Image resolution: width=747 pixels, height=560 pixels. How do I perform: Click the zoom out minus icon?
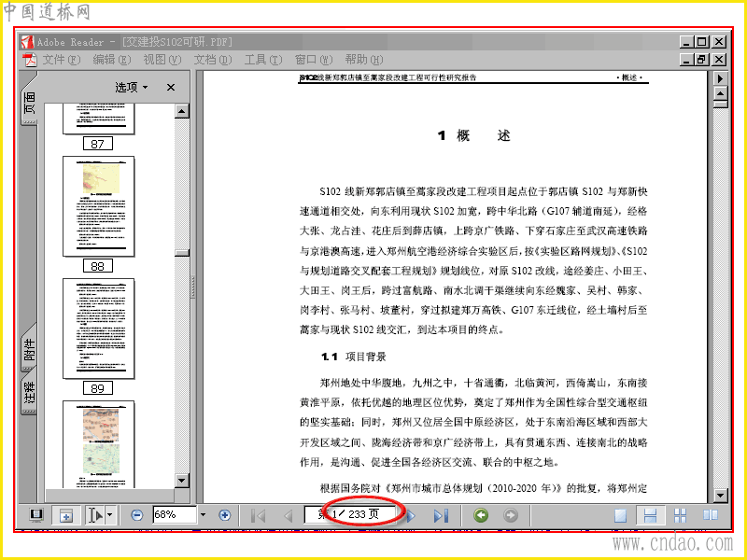[136, 515]
